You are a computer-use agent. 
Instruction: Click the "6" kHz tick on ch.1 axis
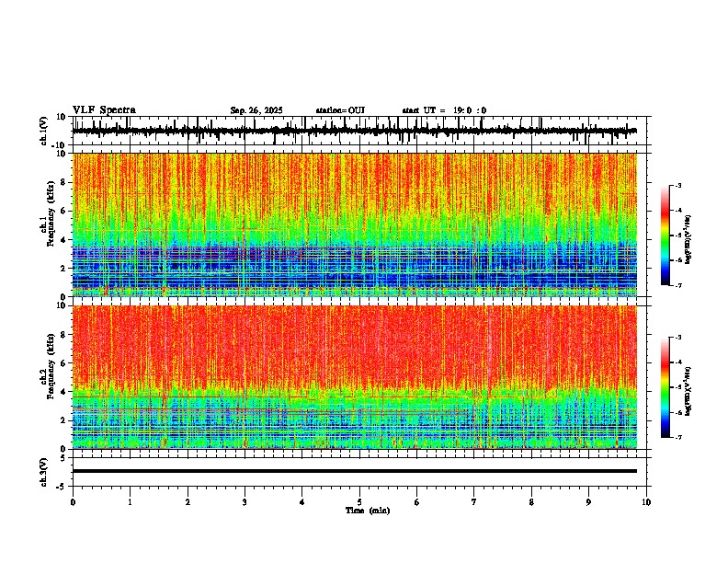[63, 211]
